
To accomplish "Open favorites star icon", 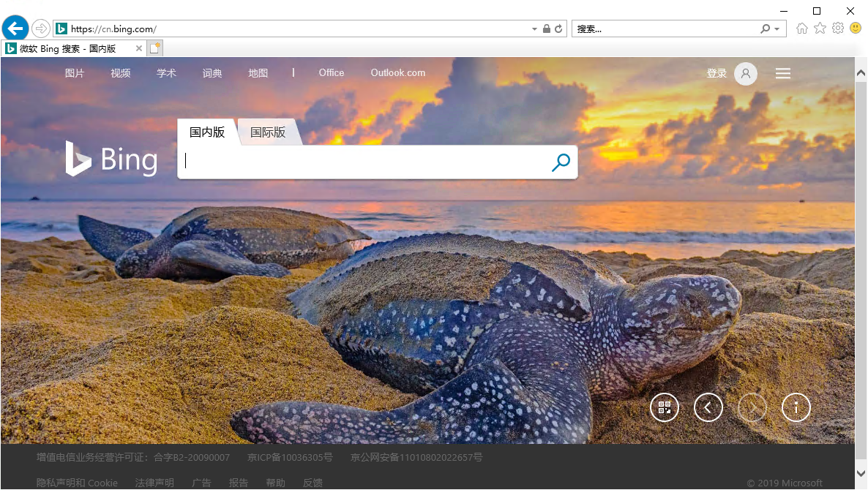I will click(x=820, y=29).
